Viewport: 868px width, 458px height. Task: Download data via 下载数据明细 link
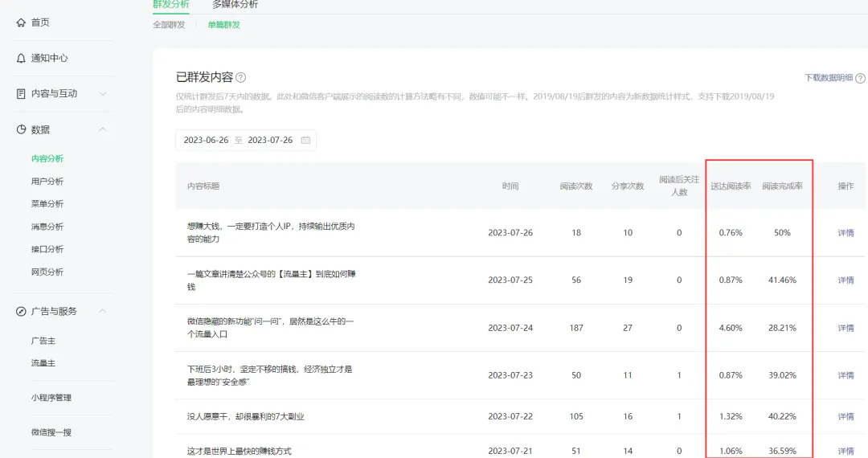[x=828, y=78]
